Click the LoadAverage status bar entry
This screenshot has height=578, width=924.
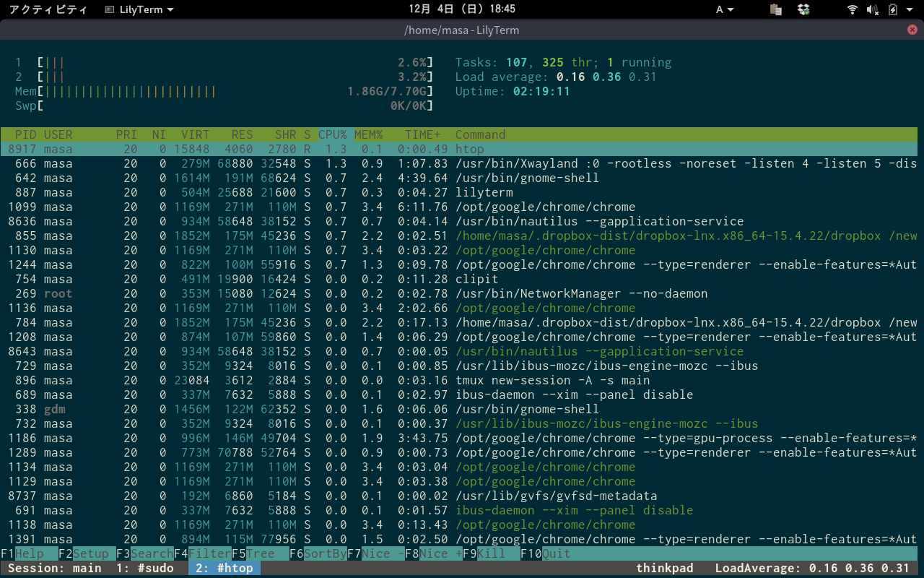813,568
